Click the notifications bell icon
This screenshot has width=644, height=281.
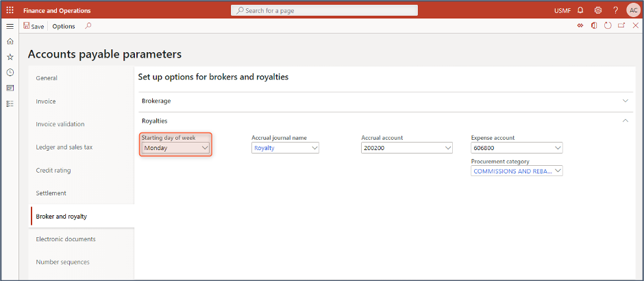[581, 10]
